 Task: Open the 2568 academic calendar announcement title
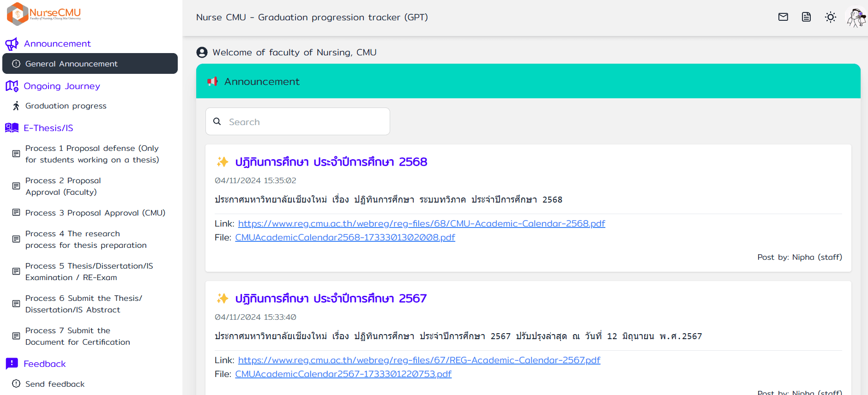click(x=331, y=162)
